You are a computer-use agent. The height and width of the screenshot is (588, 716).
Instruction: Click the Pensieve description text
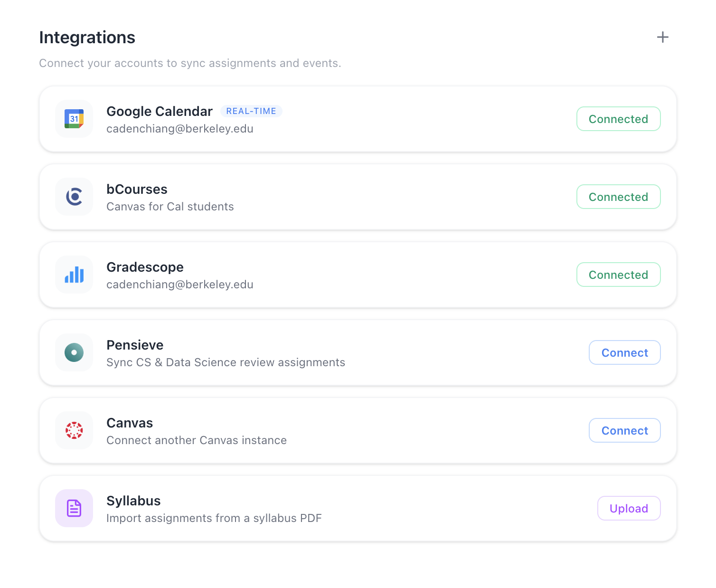[x=226, y=362]
